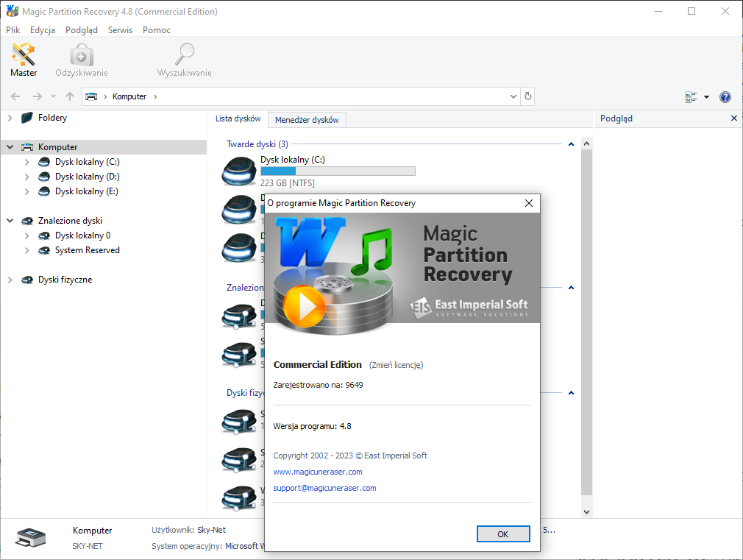
Task: Open navigation history dropdown arrow
Action: tap(53, 96)
